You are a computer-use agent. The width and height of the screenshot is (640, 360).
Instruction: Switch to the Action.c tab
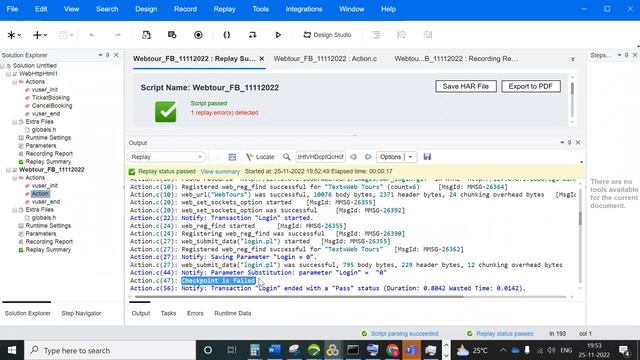point(325,59)
